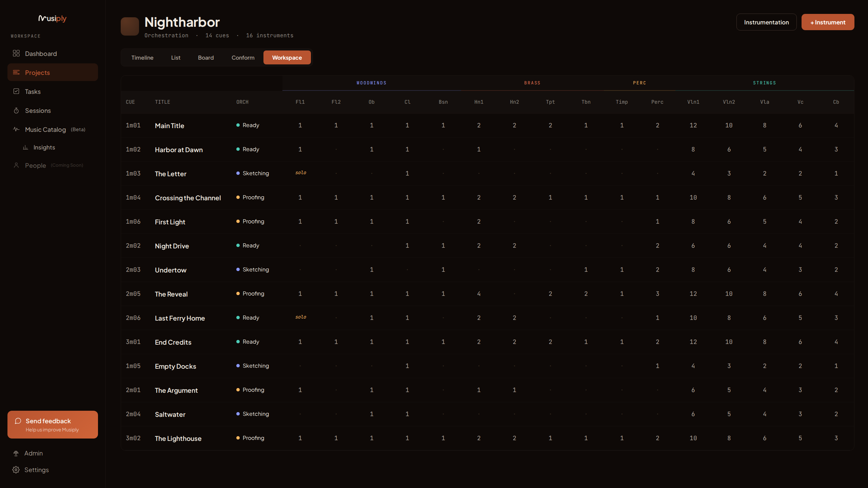Open Tasks in the sidebar
The width and height of the screenshot is (868, 488).
pyautogui.click(x=53, y=91)
